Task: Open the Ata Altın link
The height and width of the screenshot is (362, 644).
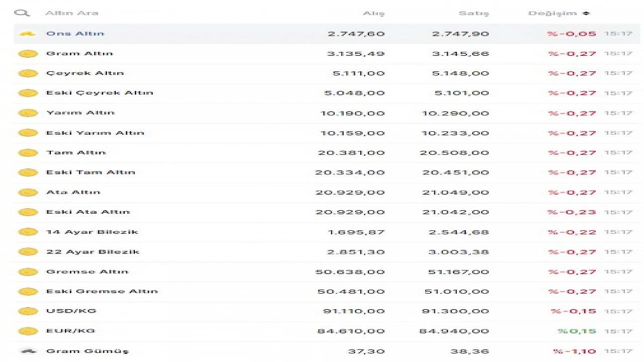Action: click(73, 192)
